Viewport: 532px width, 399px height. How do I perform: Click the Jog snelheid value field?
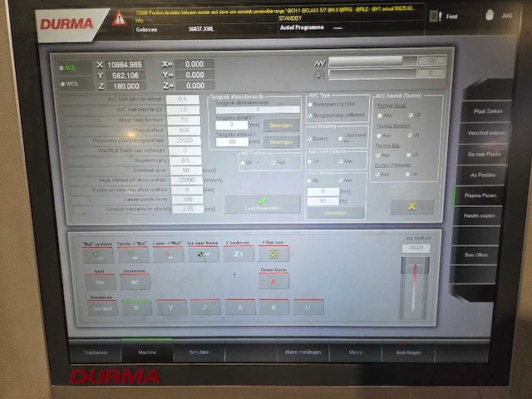(416, 248)
